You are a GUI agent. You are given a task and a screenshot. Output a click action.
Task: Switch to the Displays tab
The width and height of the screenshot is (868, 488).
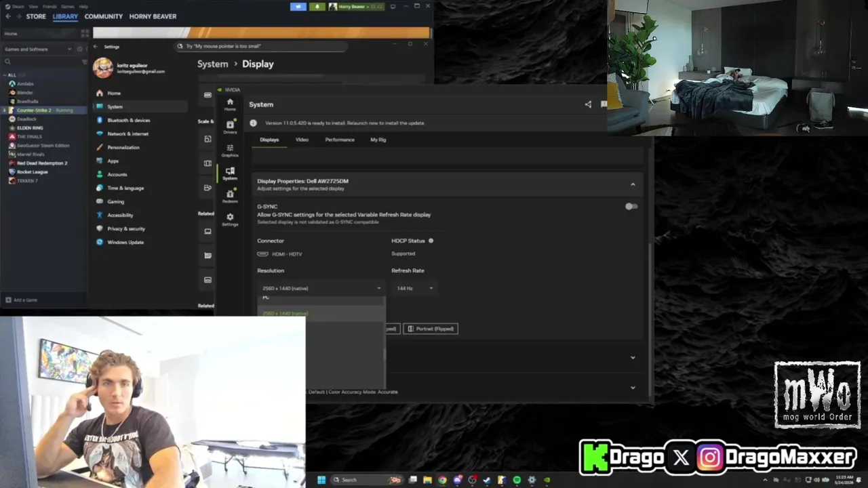[269, 140]
